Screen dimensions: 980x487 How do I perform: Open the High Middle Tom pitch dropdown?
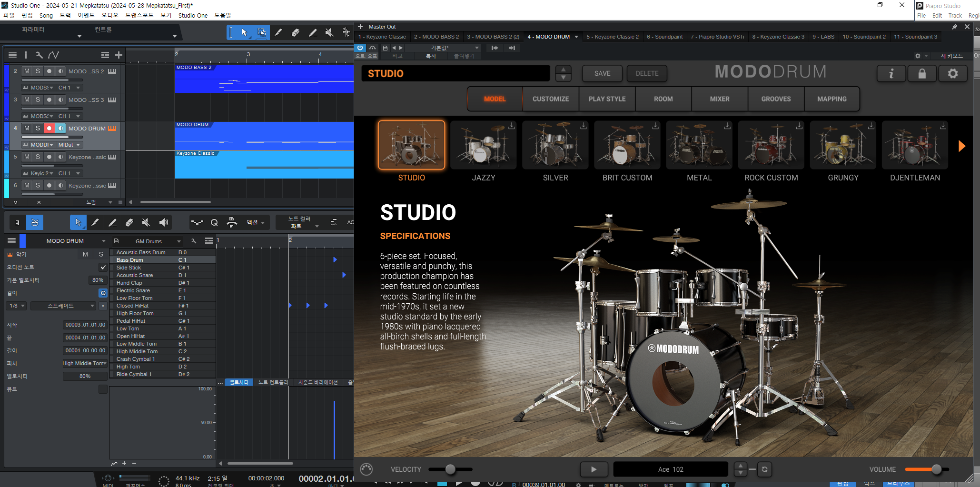pos(85,363)
